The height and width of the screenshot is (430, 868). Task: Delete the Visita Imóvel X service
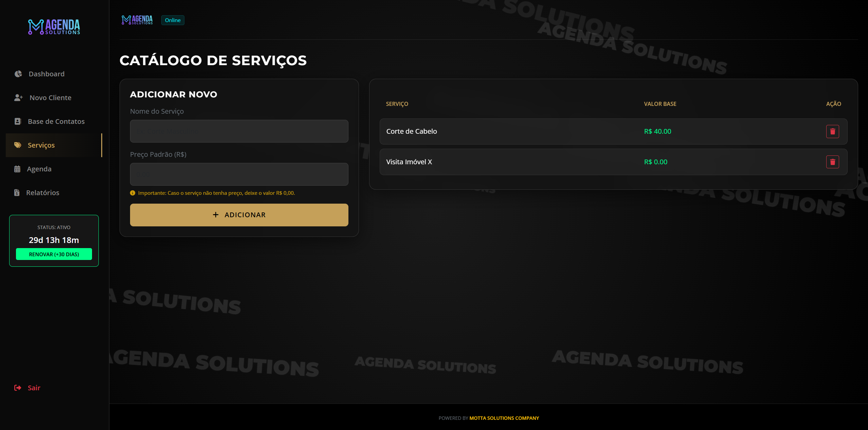pos(832,162)
